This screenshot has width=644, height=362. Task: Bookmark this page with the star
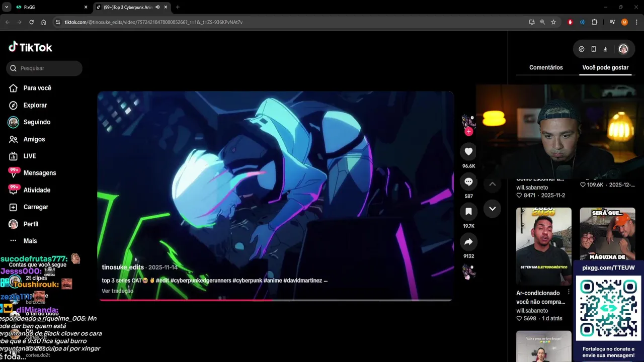pos(553,22)
